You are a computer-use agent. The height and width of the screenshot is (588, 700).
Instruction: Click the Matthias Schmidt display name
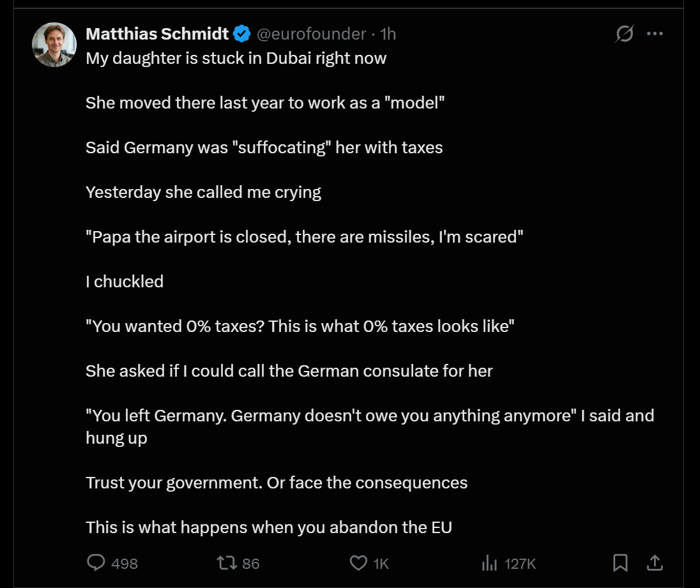[x=157, y=34]
